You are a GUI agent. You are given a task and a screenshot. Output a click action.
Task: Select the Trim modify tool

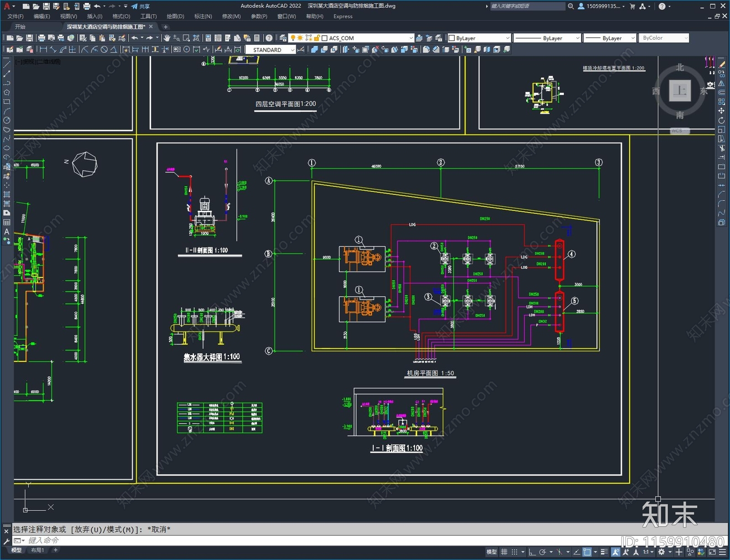pyautogui.click(x=721, y=148)
